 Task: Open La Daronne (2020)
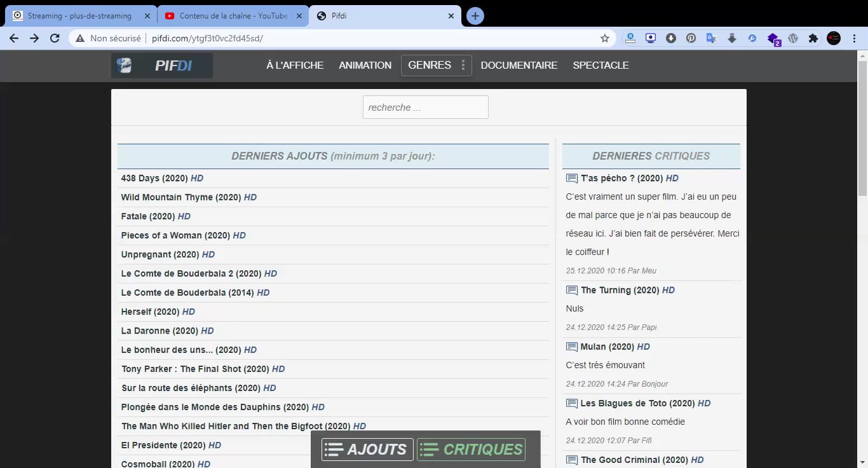(167, 331)
